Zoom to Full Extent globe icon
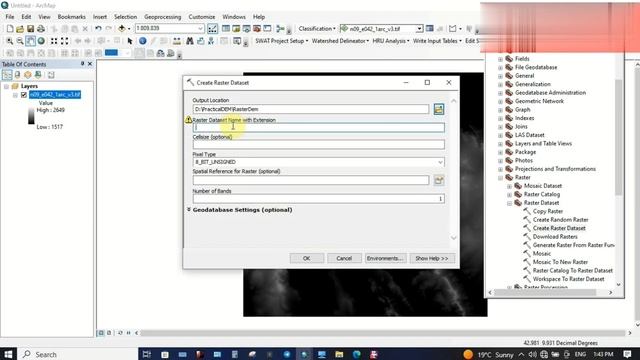The height and width of the screenshot is (360, 640). coord(41,41)
